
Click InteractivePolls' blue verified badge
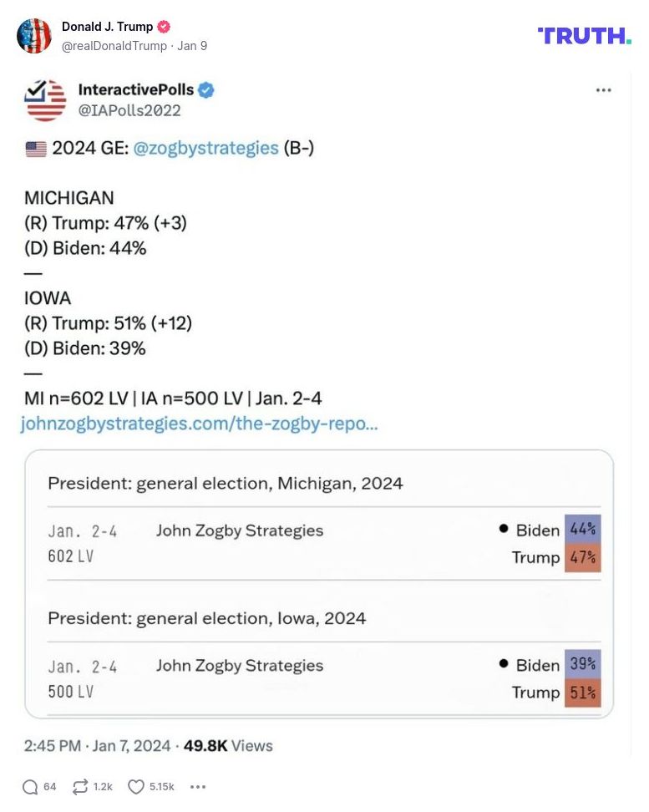[x=205, y=90]
